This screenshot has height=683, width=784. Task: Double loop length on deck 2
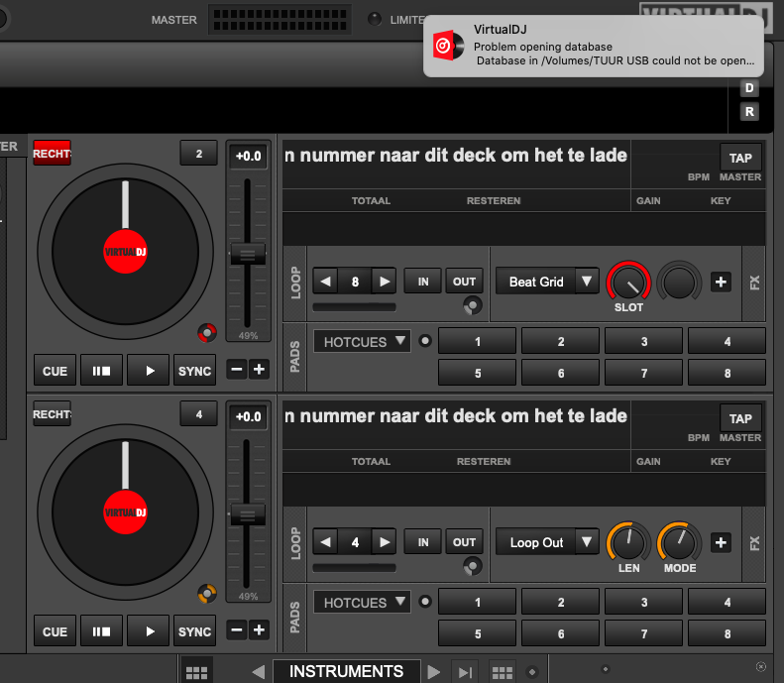[x=384, y=281]
